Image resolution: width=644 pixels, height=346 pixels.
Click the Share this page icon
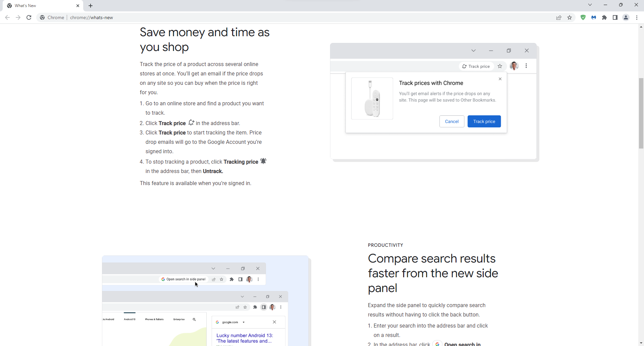[559, 18]
